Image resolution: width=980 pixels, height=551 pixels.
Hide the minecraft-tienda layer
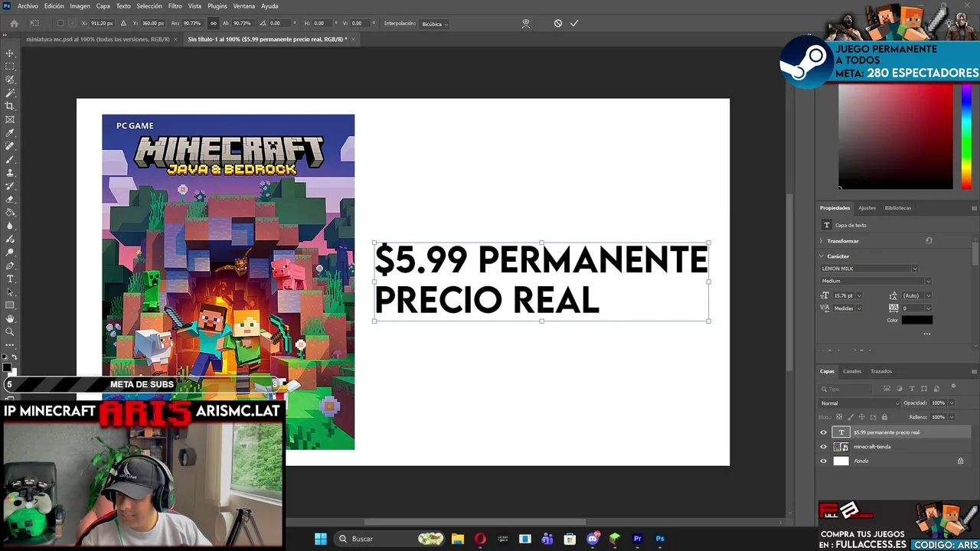coord(824,447)
